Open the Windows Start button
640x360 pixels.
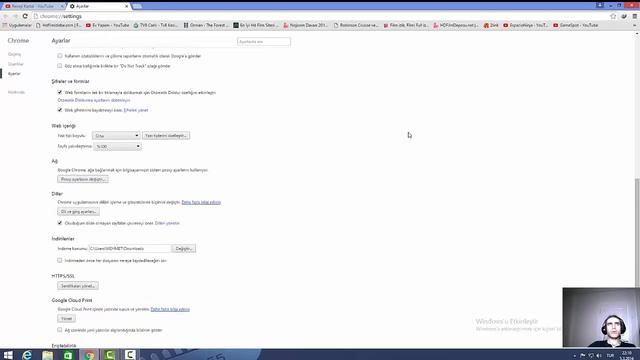point(8,355)
